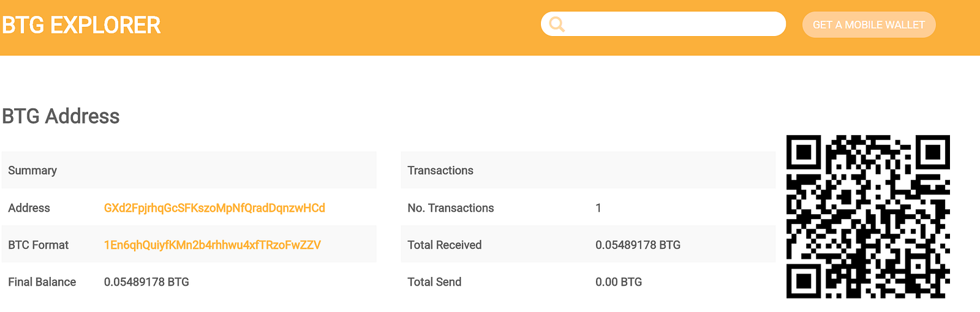Click the Total Send value 0.00 BTG
The image size is (980, 312).
619,282
